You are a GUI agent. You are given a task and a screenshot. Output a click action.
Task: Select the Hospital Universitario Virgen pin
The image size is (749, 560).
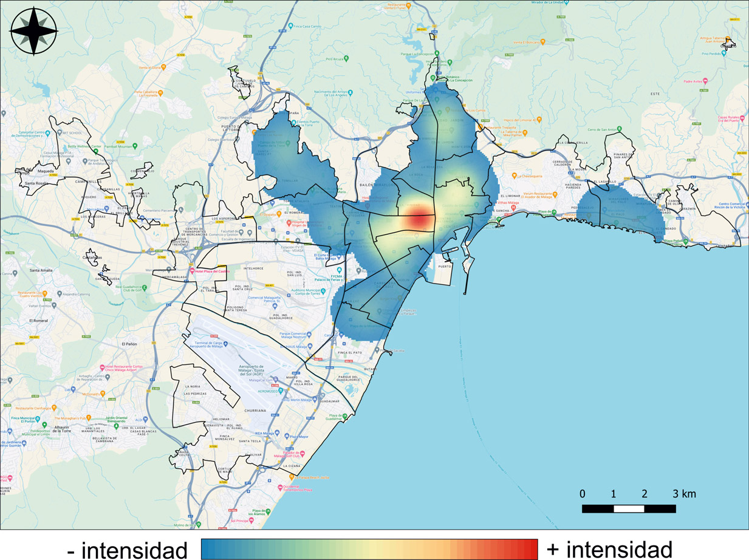click(289, 222)
